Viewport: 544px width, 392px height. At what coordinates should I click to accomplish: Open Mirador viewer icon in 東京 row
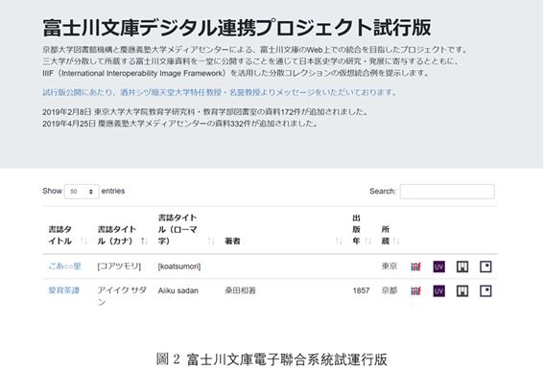462,266
